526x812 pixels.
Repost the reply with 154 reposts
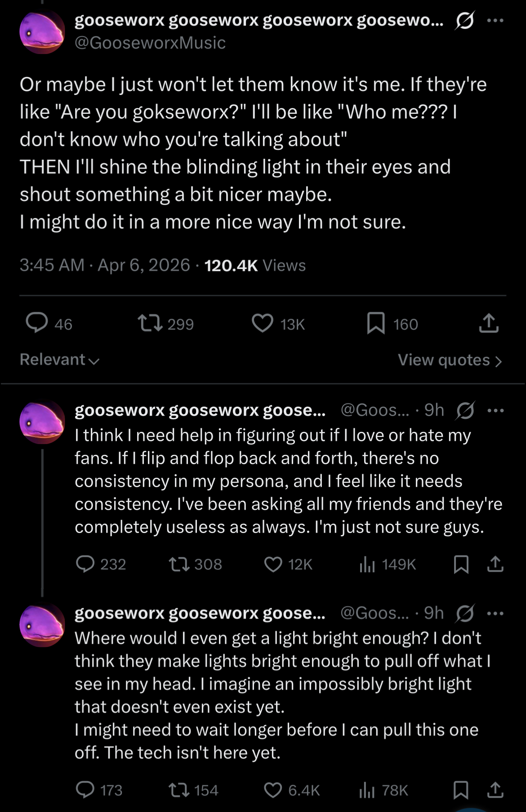(178, 790)
